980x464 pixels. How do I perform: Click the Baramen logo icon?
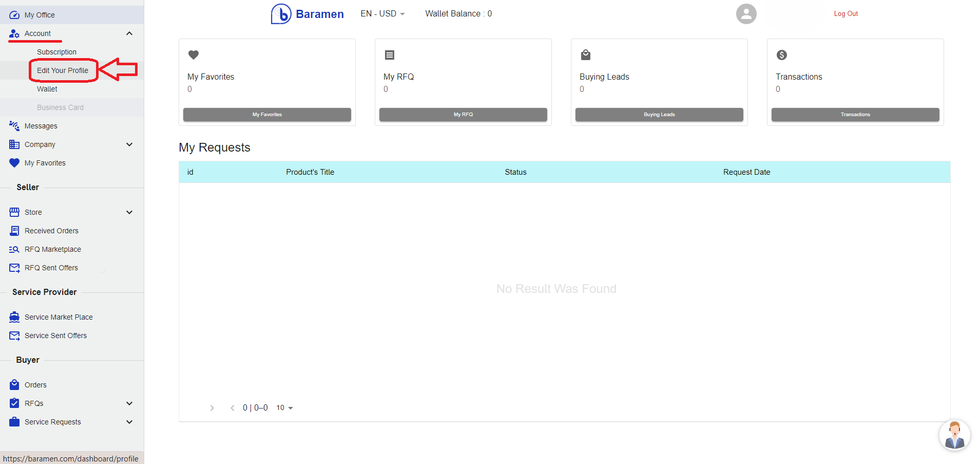tap(281, 14)
